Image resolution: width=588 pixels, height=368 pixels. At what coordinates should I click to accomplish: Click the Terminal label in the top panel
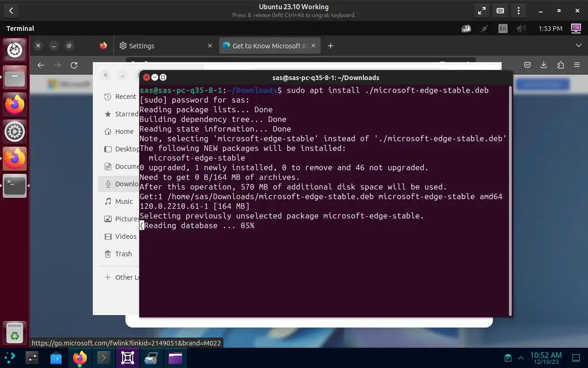20,29
